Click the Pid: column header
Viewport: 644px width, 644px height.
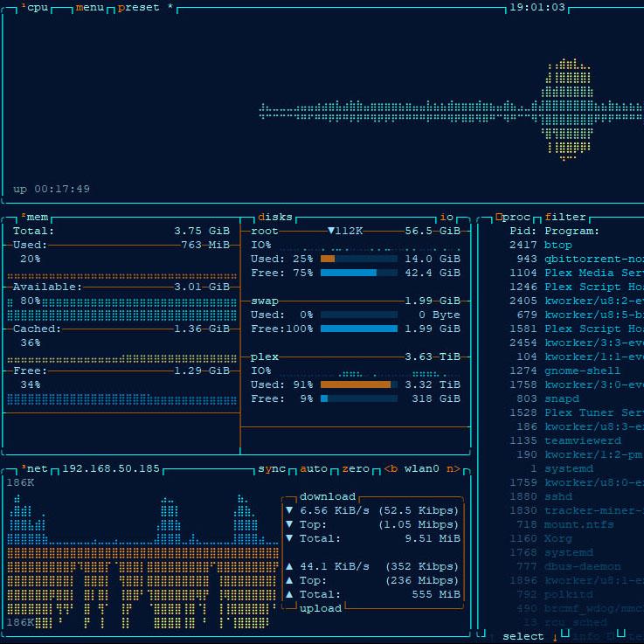[523, 231]
